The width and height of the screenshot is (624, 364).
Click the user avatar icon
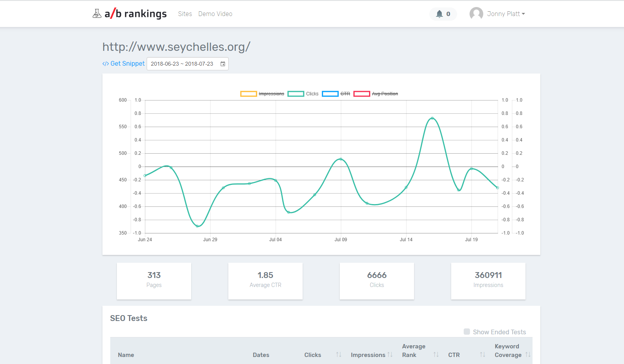pyautogui.click(x=476, y=14)
